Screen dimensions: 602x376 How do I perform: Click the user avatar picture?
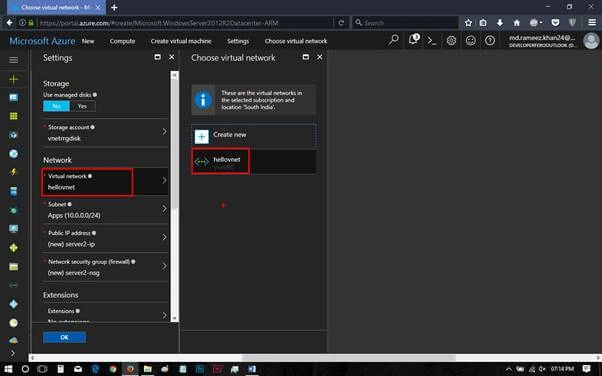tap(591, 41)
